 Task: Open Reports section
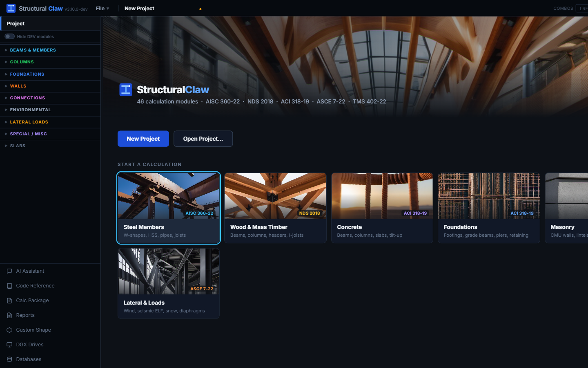coord(50,315)
